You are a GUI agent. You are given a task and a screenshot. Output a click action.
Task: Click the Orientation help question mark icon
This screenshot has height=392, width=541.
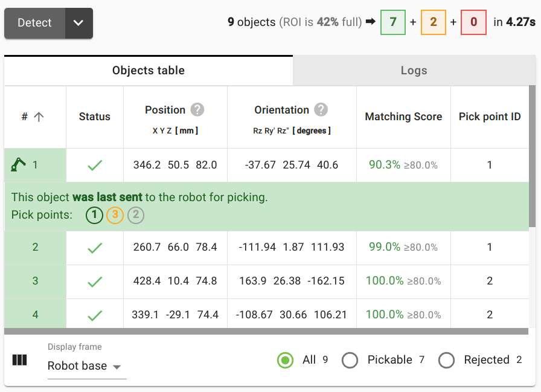[321, 110]
